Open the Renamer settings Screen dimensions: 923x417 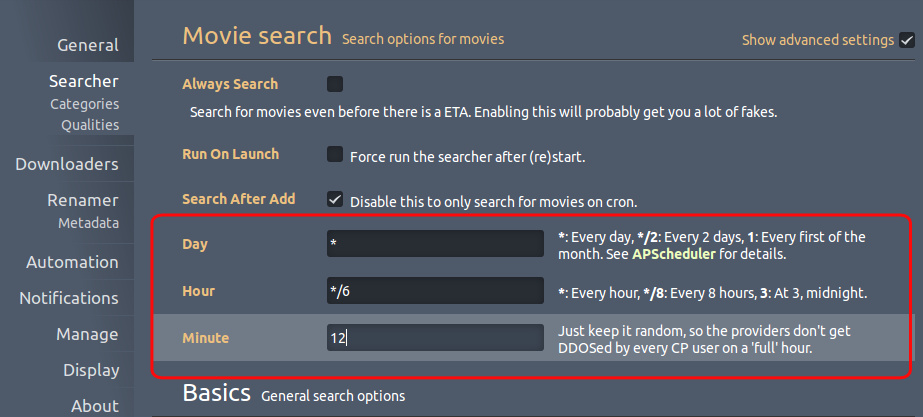tap(82, 200)
